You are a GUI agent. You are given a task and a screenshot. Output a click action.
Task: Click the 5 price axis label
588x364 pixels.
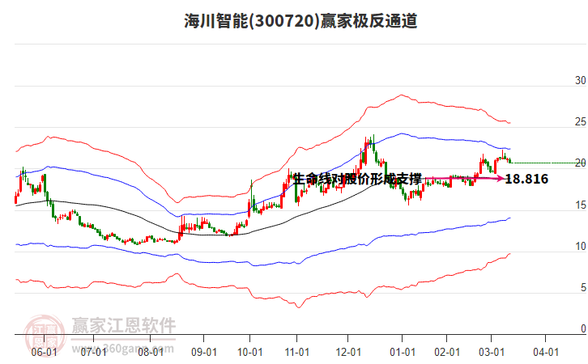pos(583,287)
